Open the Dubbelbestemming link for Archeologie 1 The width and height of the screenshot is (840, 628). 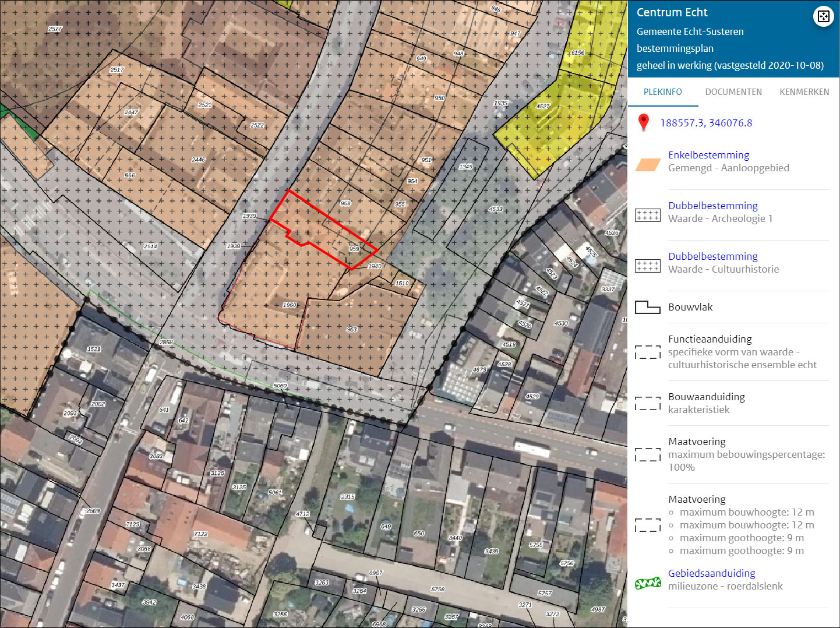coord(713,206)
